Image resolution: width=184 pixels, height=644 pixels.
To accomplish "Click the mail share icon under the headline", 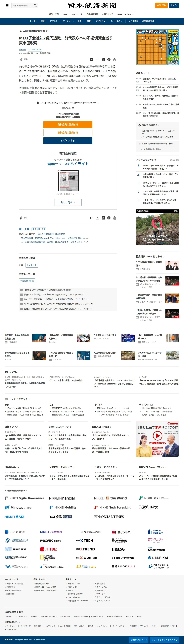I will click(92, 60).
